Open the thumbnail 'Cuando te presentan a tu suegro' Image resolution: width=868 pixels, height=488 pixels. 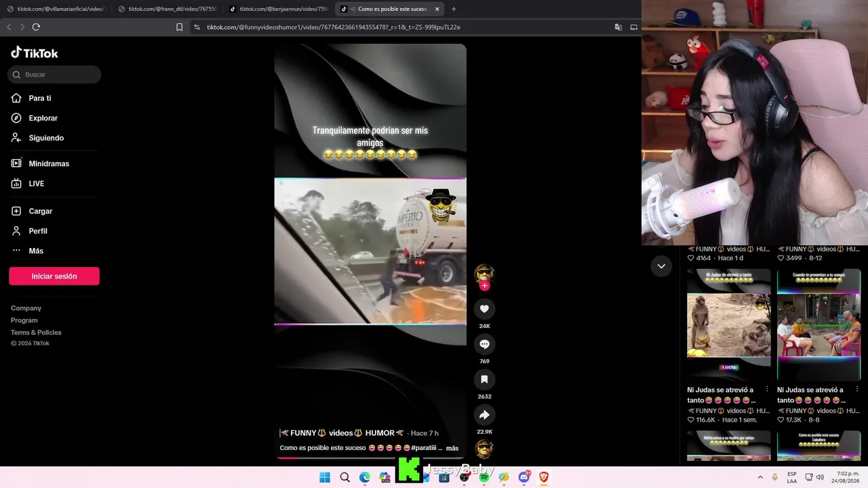[x=818, y=325]
